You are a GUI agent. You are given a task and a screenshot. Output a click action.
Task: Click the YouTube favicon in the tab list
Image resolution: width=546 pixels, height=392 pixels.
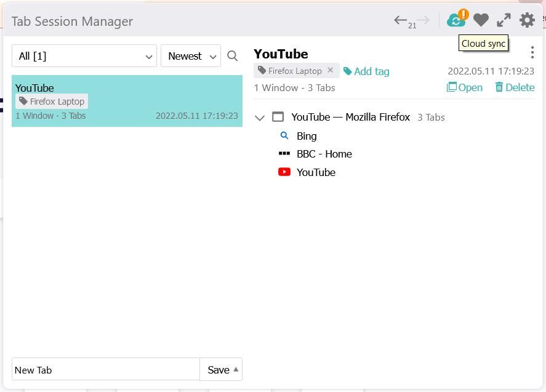coord(284,172)
